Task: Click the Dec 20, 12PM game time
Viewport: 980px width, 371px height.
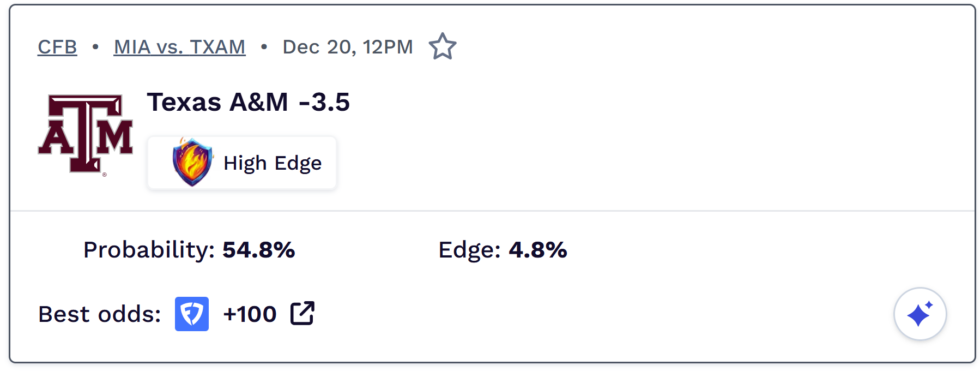Action: (x=347, y=47)
